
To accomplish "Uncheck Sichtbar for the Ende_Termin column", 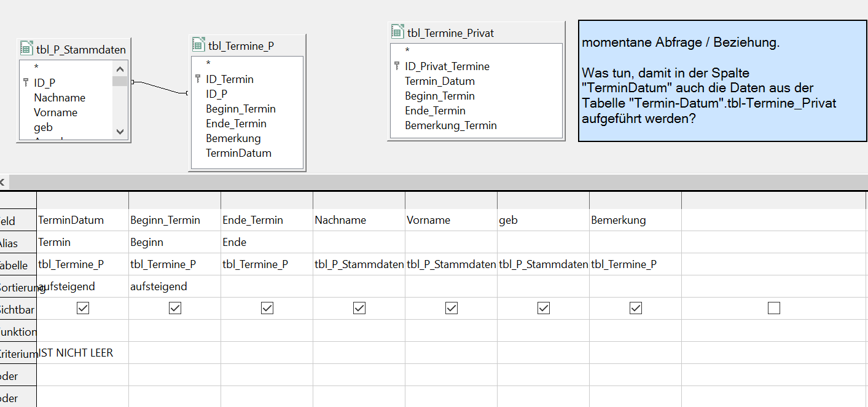I will click(x=267, y=308).
